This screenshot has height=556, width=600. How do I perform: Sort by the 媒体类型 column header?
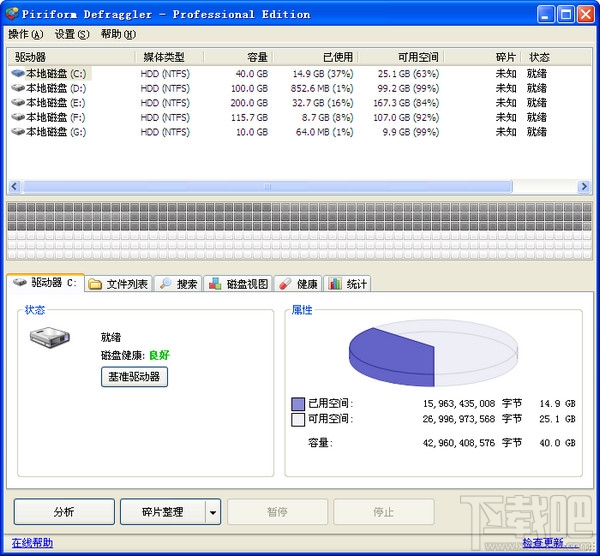170,57
